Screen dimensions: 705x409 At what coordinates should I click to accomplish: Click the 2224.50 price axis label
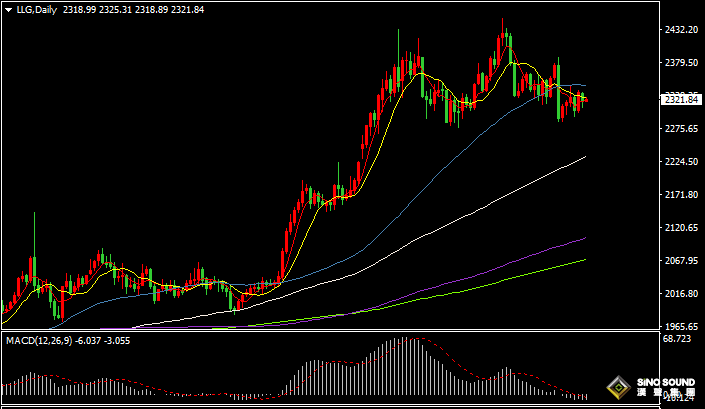pyautogui.click(x=681, y=162)
